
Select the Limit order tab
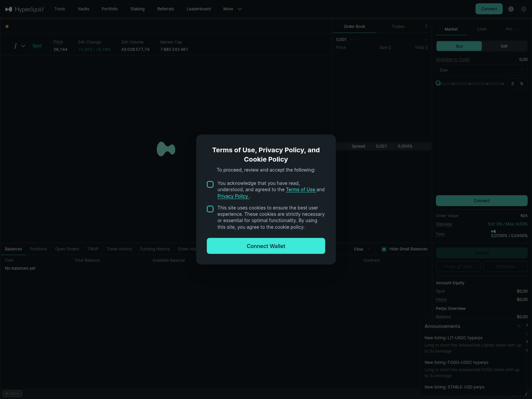coord(481,29)
